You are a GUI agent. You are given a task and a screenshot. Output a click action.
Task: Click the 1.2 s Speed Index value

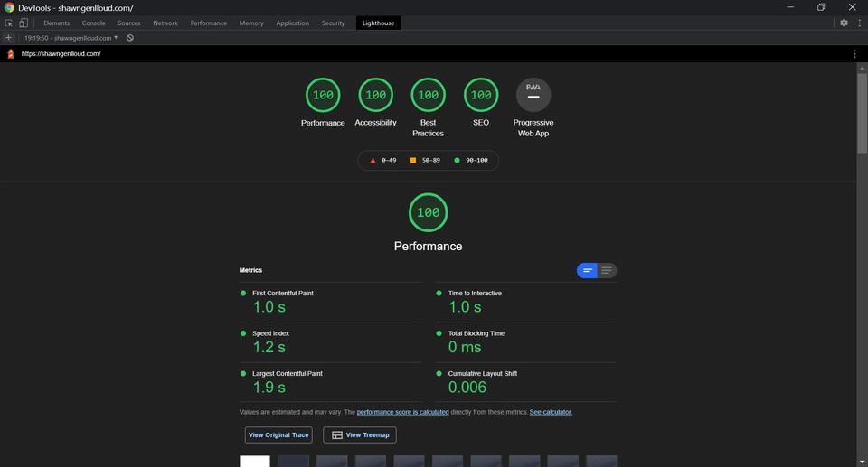click(x=269, y=348)
